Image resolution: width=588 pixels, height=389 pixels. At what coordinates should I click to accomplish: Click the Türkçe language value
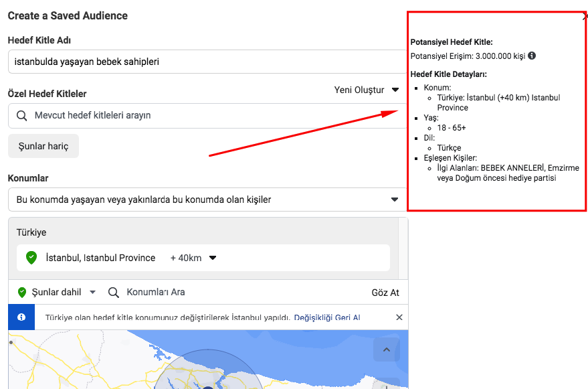coord(449,148)
